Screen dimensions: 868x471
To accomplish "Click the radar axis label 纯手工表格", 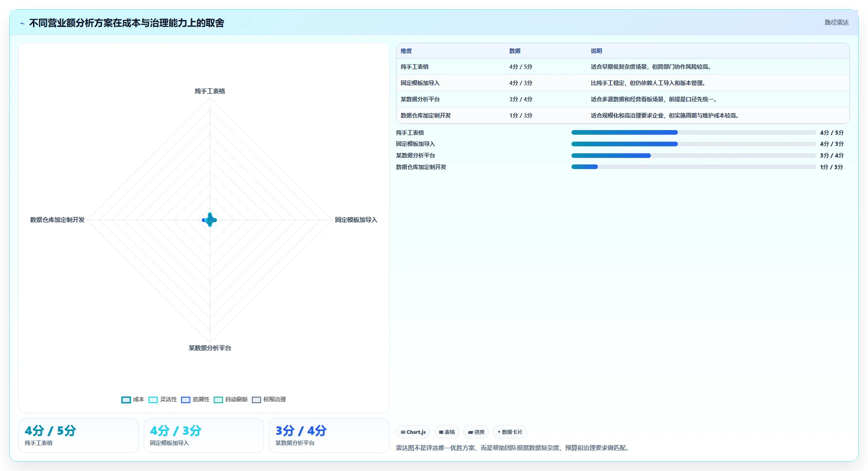I will point(210,91).
